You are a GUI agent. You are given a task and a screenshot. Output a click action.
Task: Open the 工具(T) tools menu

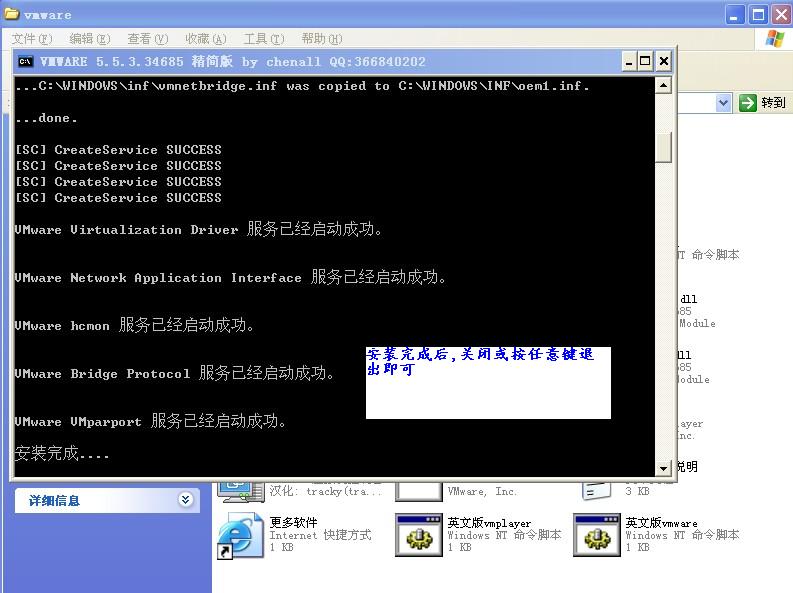263,38
